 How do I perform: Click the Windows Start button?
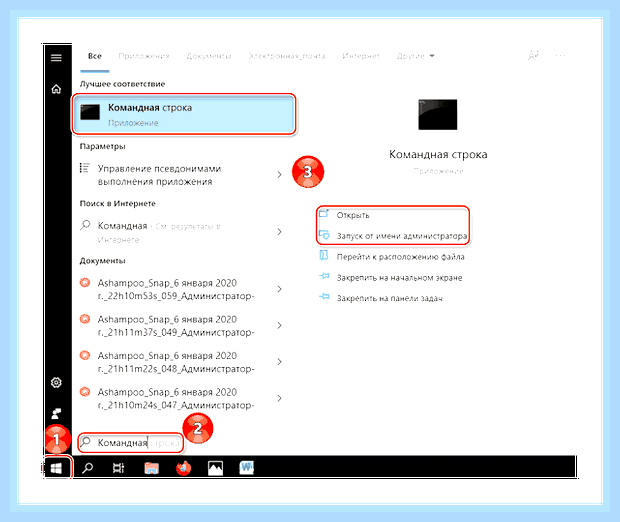tap(56, 469)
